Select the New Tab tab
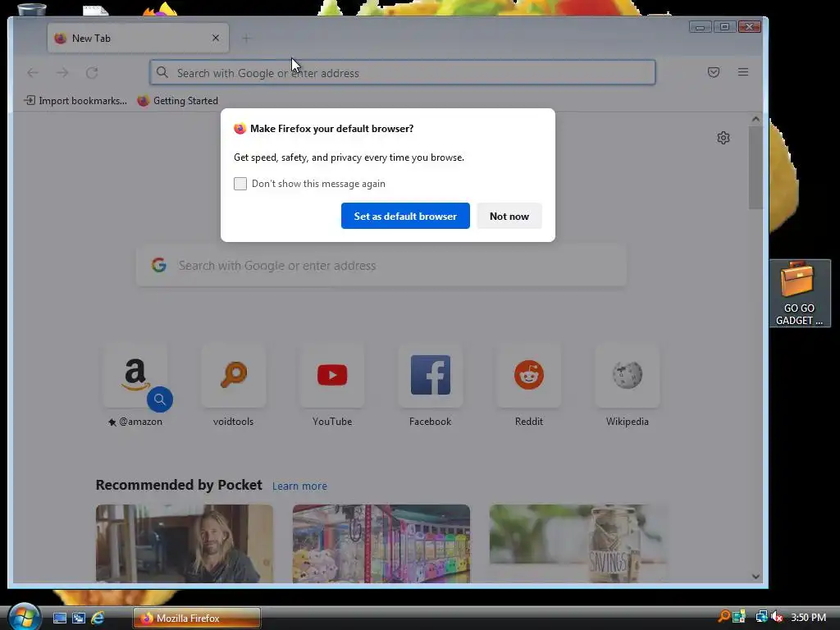Viewport: 840px width, 630px height. click(x=138, y=38)
